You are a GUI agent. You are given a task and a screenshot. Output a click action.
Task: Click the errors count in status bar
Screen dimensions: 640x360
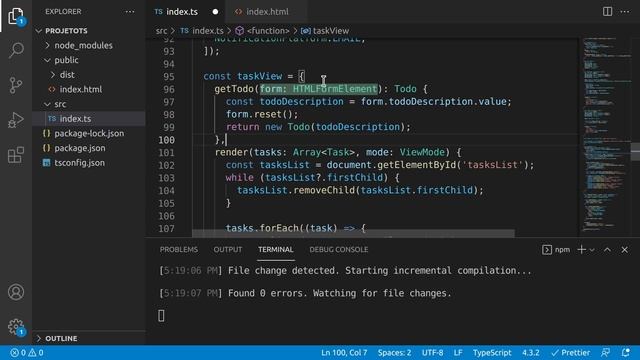[x=18, y=353]
